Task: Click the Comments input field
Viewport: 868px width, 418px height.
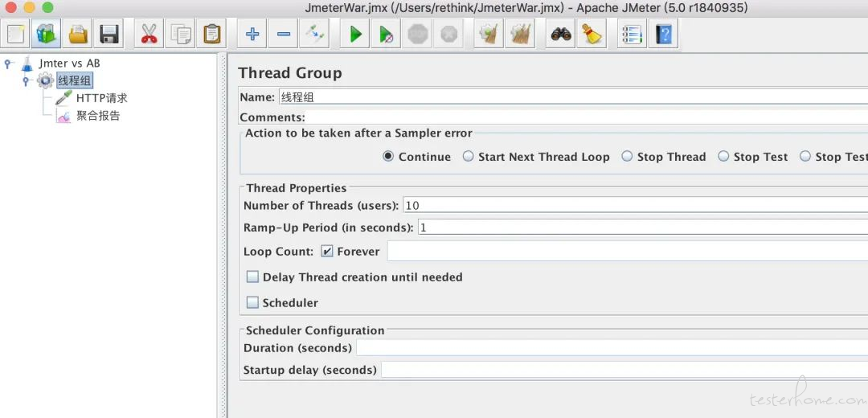Action: [587, 117]
